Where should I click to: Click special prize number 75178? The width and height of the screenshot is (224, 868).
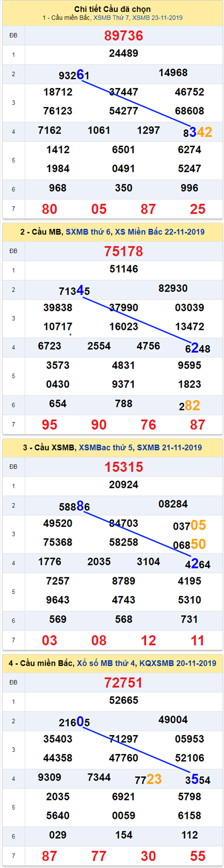124,251
